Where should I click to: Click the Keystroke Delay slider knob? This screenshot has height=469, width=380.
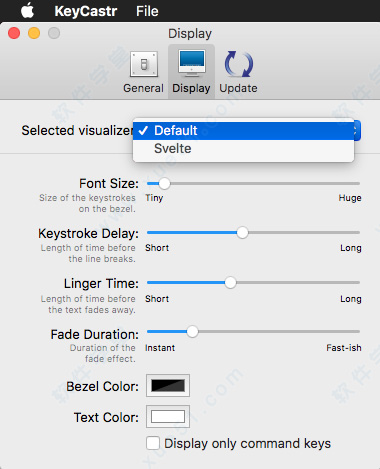243,233
